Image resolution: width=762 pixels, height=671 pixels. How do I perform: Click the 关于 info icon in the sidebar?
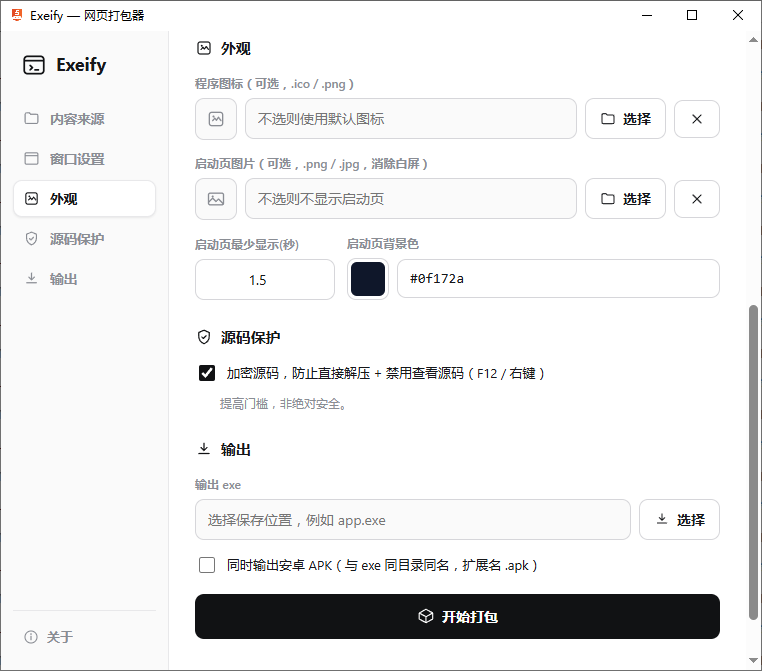[31, 637]
